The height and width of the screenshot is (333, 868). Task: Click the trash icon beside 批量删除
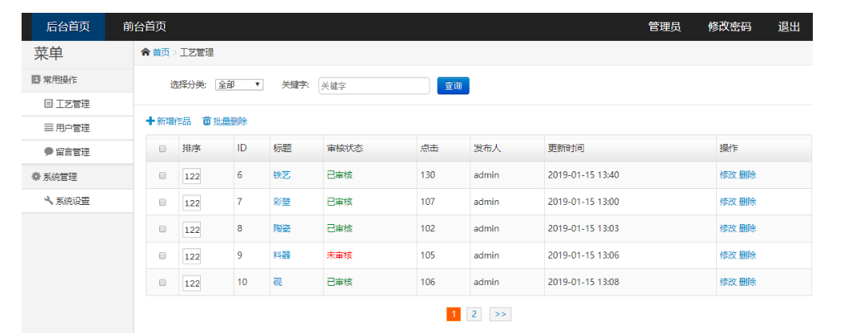tap(206, 121)
